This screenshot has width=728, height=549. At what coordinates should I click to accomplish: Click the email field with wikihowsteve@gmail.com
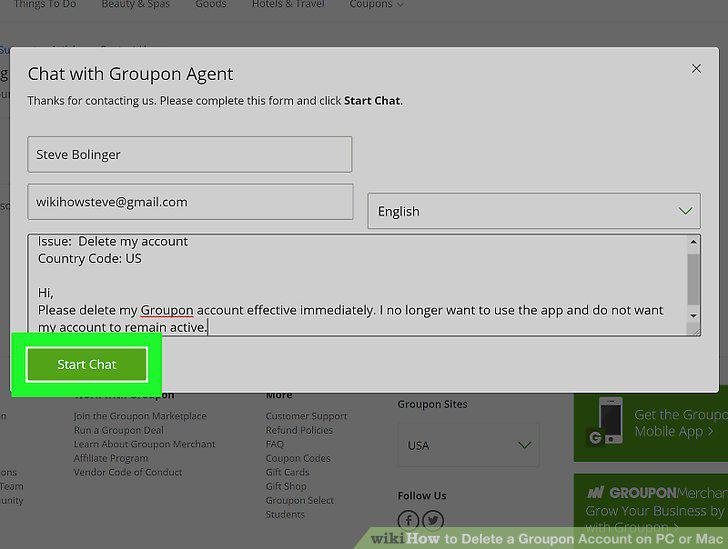point(190,202)
